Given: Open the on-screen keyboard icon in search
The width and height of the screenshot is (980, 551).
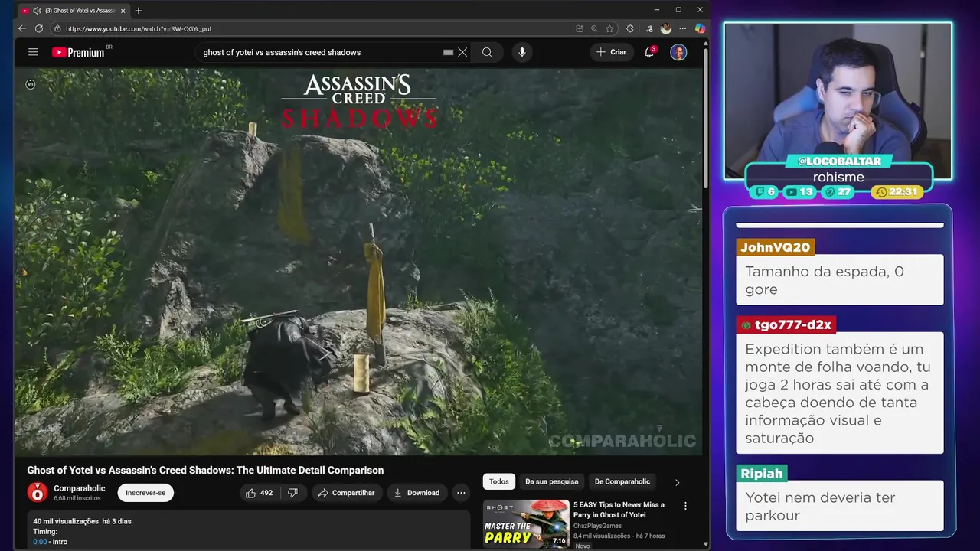Looking at the screenshot, I should [449, 52].
